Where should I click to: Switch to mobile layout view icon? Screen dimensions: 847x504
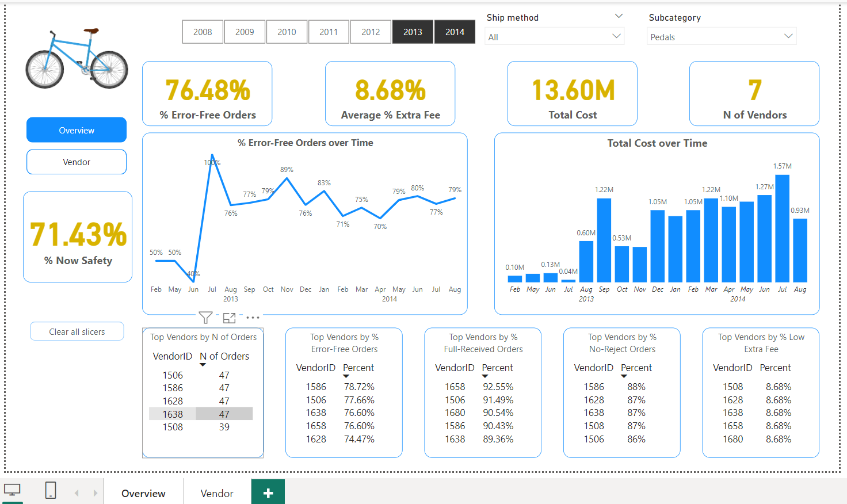click(x=51, y=490)
